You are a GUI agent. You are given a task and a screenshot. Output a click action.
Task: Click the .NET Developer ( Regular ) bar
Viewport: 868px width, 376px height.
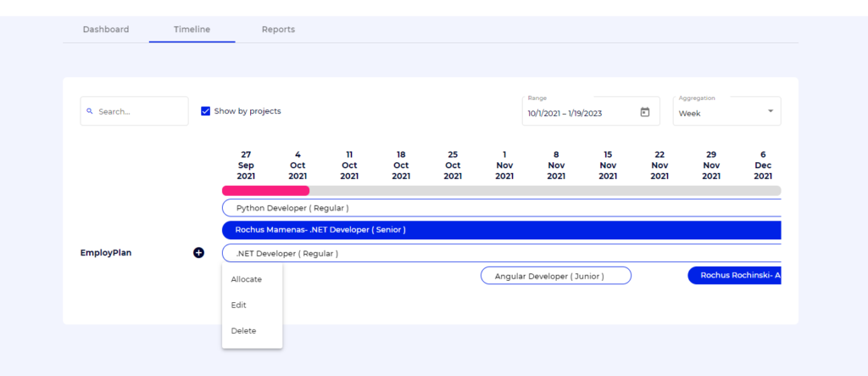502,253
